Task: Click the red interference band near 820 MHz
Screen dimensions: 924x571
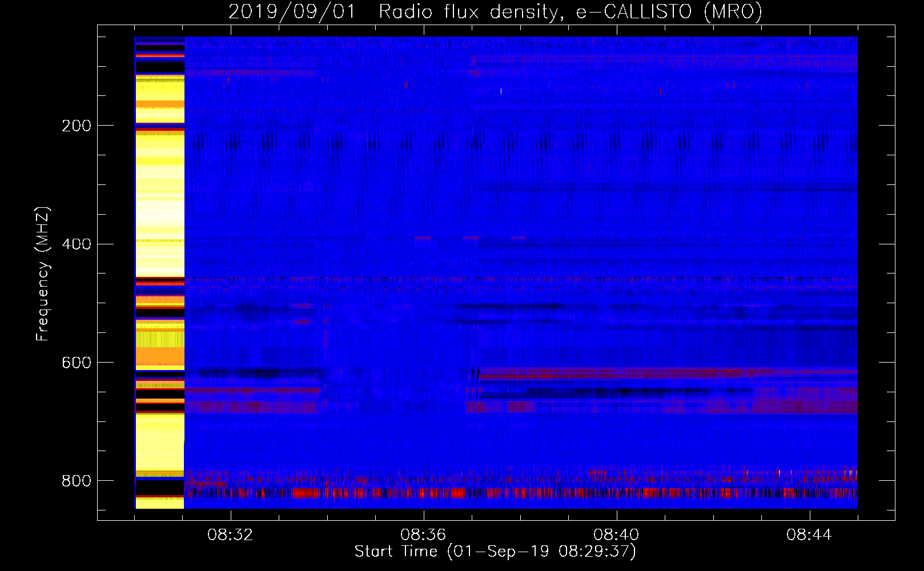Action: pos(521,493)
